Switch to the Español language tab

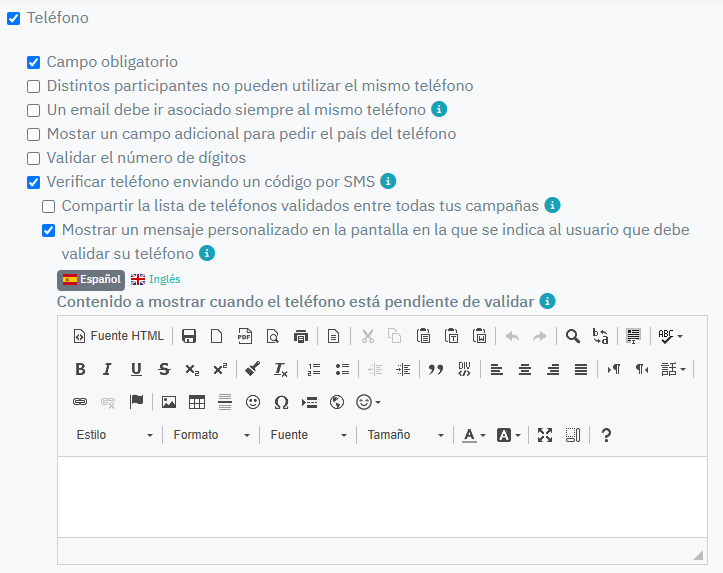click(91, 279)
